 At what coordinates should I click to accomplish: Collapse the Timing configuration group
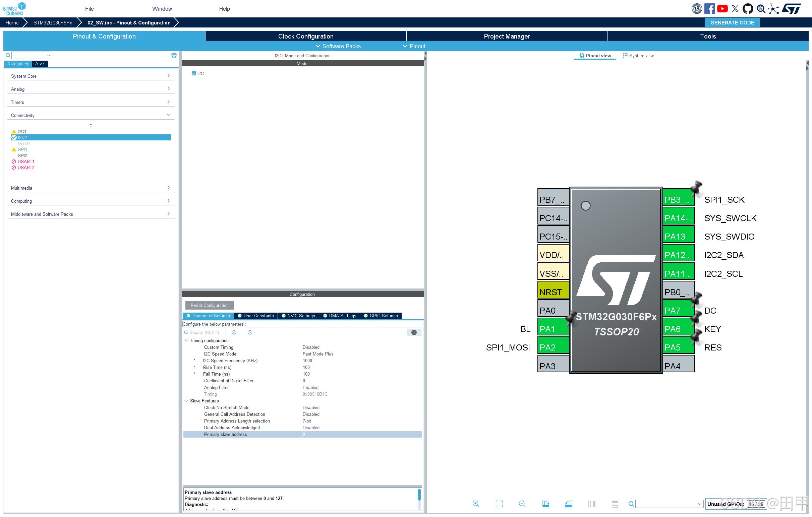(186, 341)
